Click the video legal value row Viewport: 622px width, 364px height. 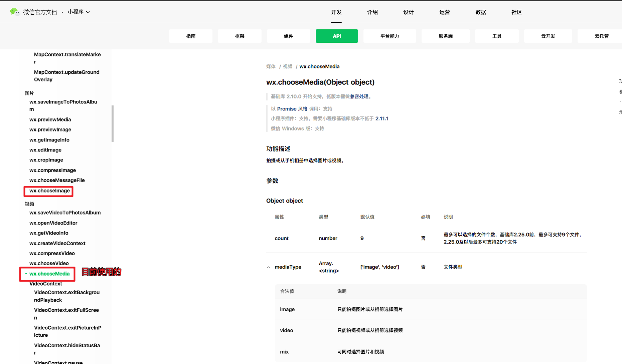[x=431, y=330]
